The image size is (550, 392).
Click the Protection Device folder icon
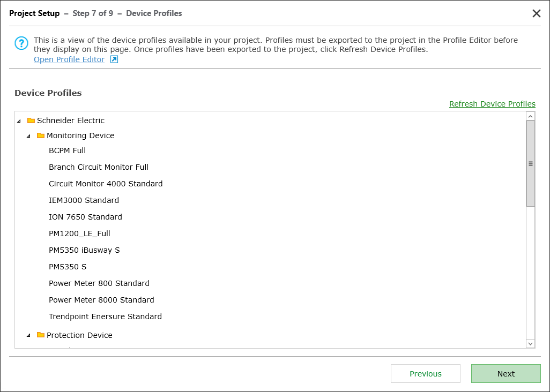pos(40,335)
